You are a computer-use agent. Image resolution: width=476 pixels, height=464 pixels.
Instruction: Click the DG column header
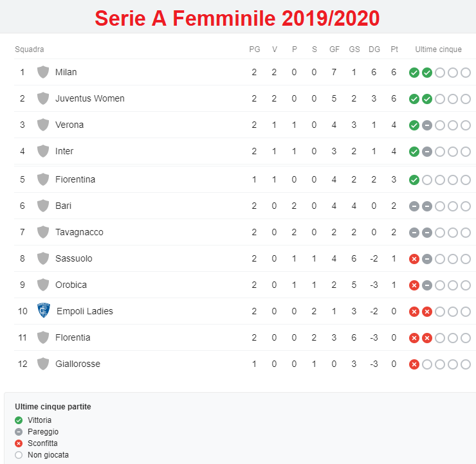374,49
